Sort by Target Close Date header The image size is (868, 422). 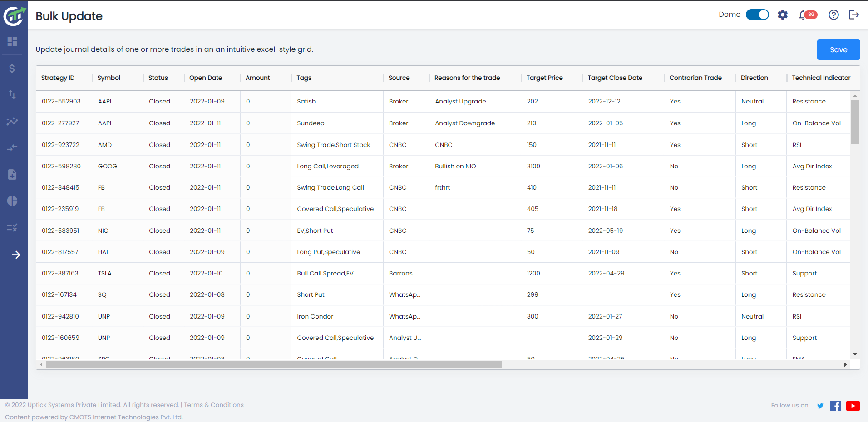pyautogui.click(x=615, y=78)
